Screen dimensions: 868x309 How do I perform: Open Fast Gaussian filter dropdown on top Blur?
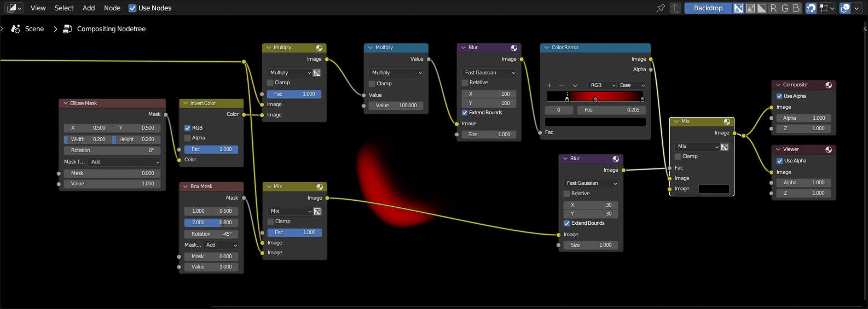tap(489, 72)
